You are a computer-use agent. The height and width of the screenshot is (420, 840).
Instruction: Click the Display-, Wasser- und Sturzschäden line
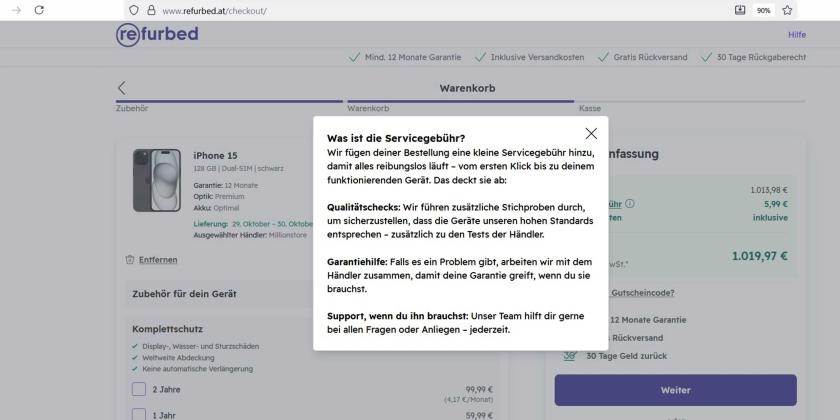pos(200,347)
